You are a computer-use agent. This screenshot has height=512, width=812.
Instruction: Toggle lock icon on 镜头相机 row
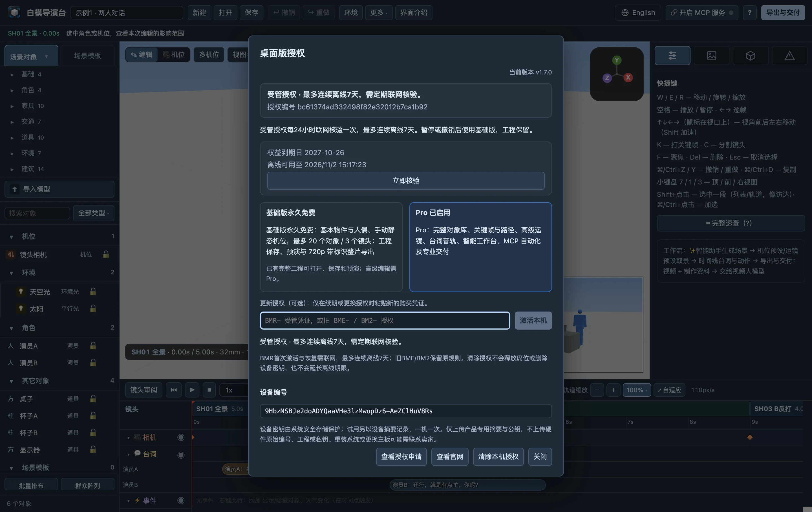(x=106, y=254)
